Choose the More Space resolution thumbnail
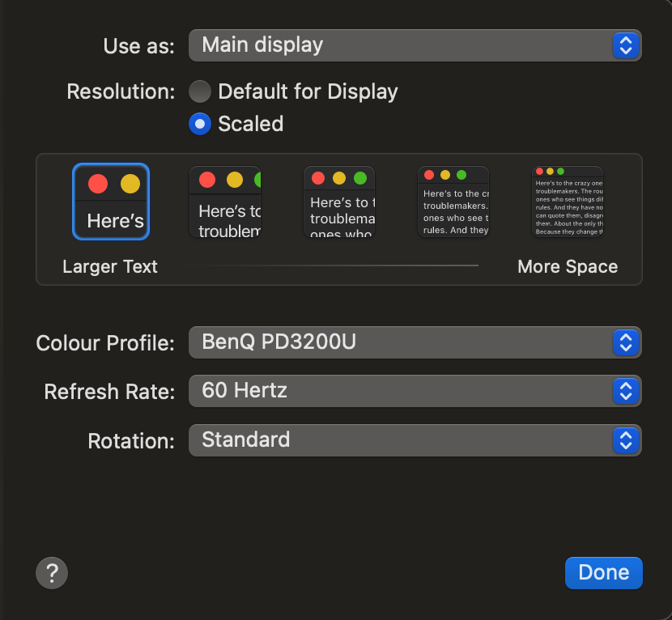This screenshot has height=620, width=672. coord(568,202)
